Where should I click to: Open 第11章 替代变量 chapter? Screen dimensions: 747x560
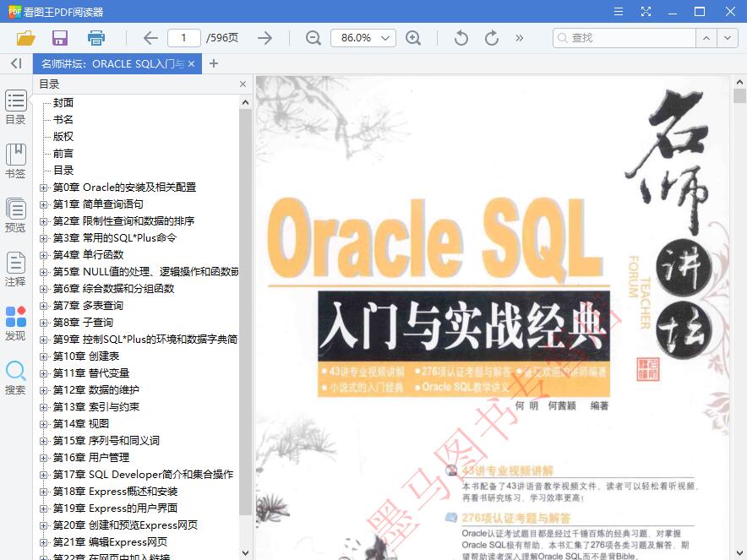(91, 373)
